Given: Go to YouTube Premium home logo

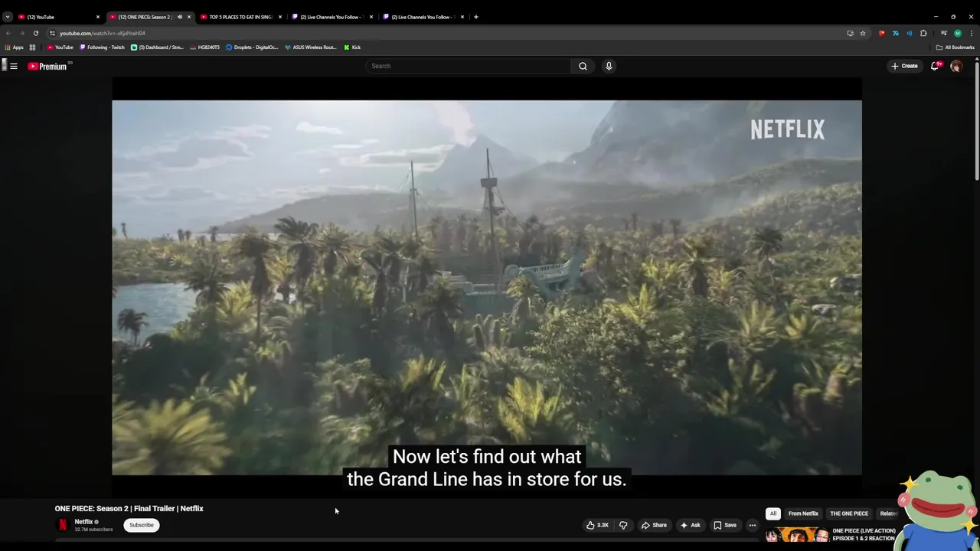Looking at the screenshot, I should coord(49,67).
